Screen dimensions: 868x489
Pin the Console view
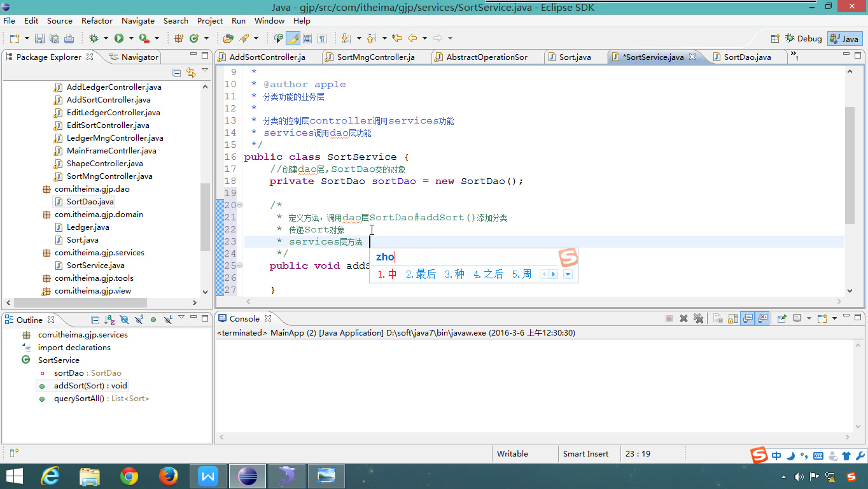(782, 318)
